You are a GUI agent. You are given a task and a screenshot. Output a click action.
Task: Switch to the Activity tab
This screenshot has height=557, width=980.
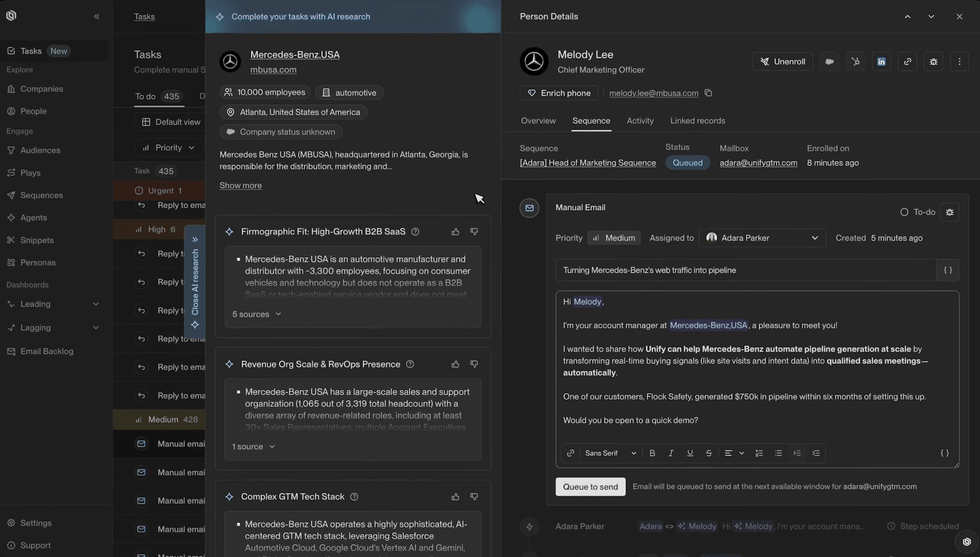pos(640,121)
